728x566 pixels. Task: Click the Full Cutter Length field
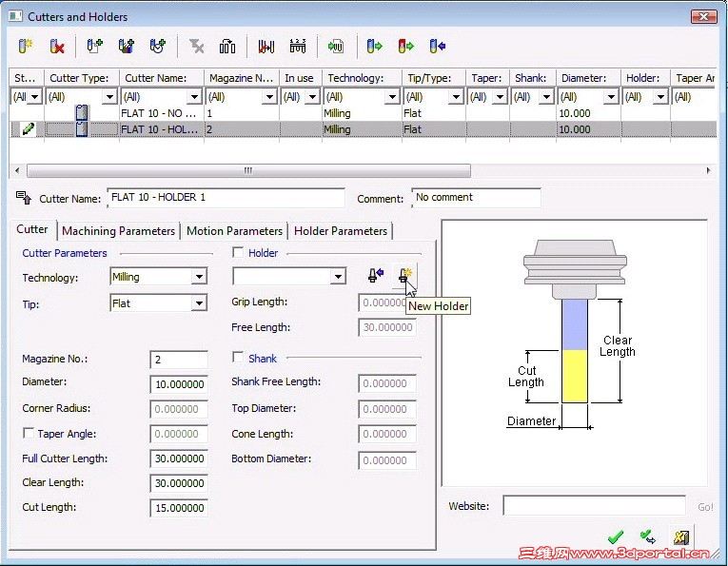(179, 459)
